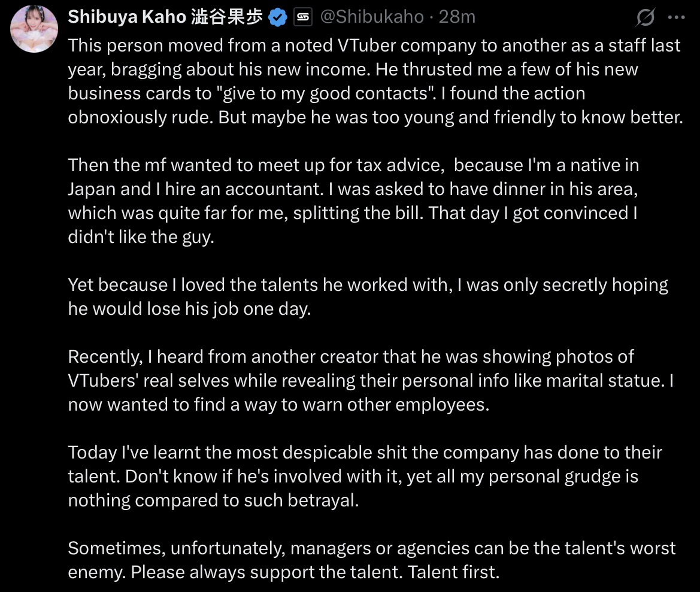Open Shibuya Kaho's profile picture
The height and width of the screenshot is (592, 700).
click(34, 29)
